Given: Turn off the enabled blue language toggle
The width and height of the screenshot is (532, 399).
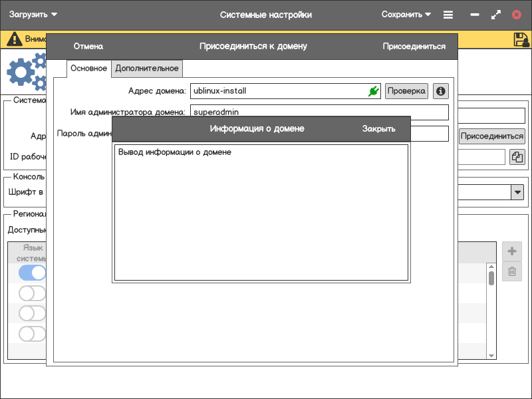Looking at the screenshot, I should [32, 273].
